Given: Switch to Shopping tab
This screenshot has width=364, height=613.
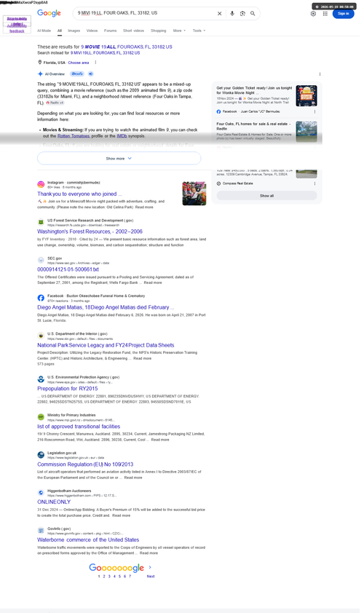Looking at the screenshot, I should pyautogui.click(x=159, y=31).
